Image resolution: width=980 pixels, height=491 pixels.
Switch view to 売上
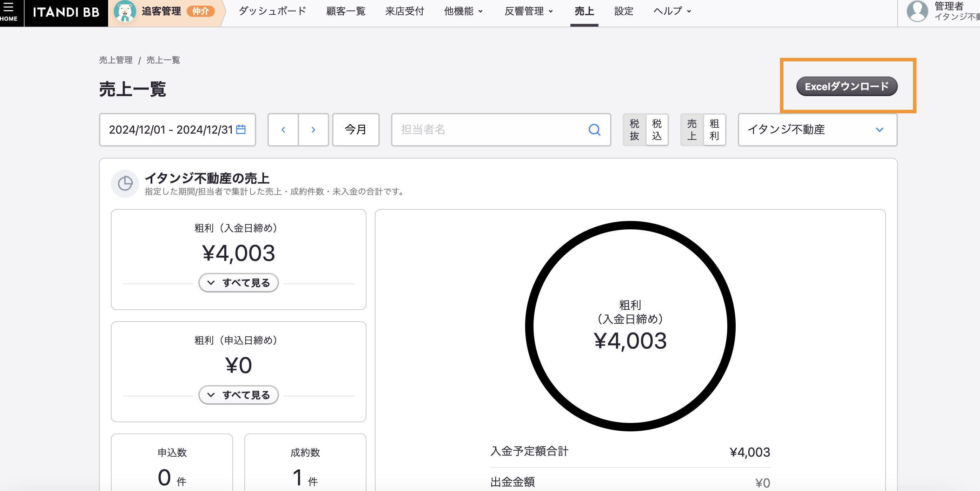[692, 130]
